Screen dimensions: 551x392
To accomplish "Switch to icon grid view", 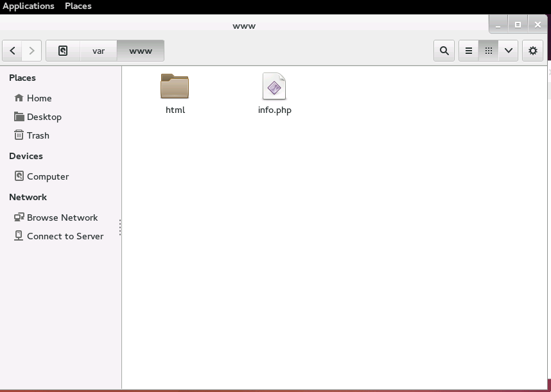I will (489, 51).
